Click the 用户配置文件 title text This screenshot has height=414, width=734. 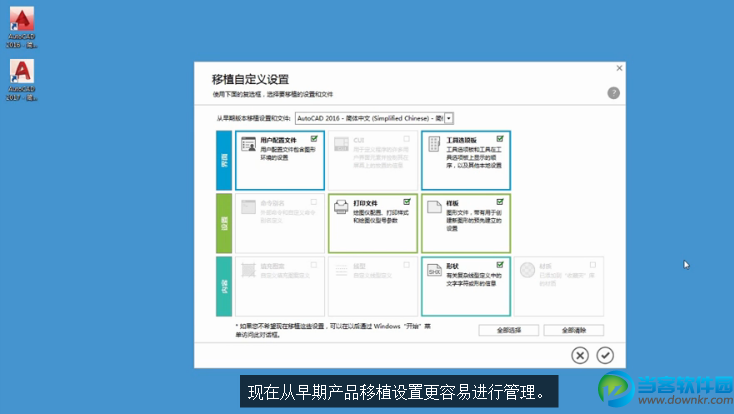279,140
